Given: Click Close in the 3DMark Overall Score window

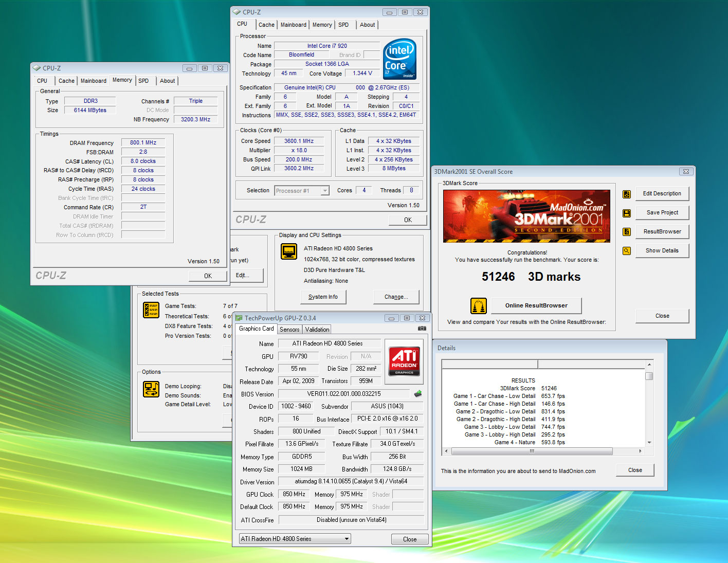Looking at the screenshot, I should point(662,316).
